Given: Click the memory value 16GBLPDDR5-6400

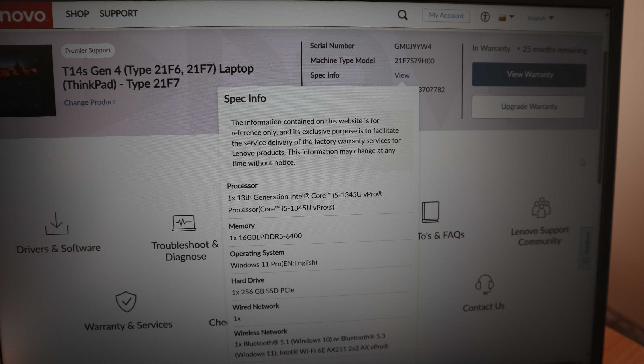Looking at the screenshot, I should 266,237.
